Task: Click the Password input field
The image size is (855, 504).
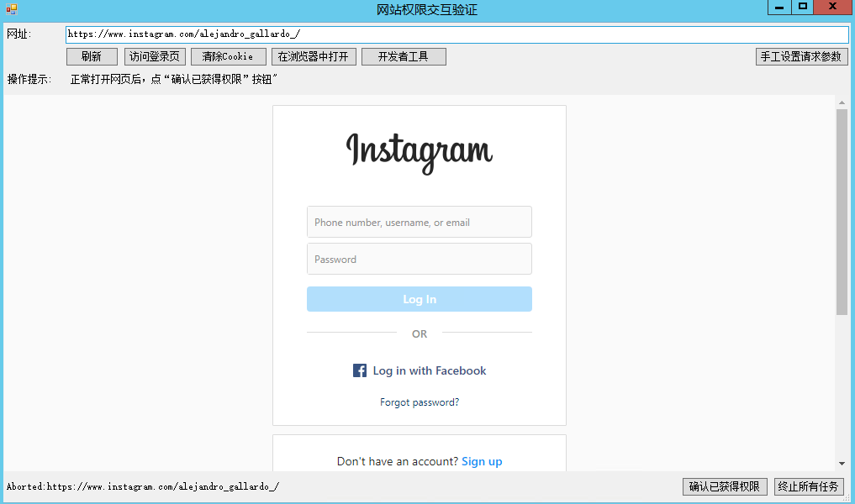Action: point(420,259)
